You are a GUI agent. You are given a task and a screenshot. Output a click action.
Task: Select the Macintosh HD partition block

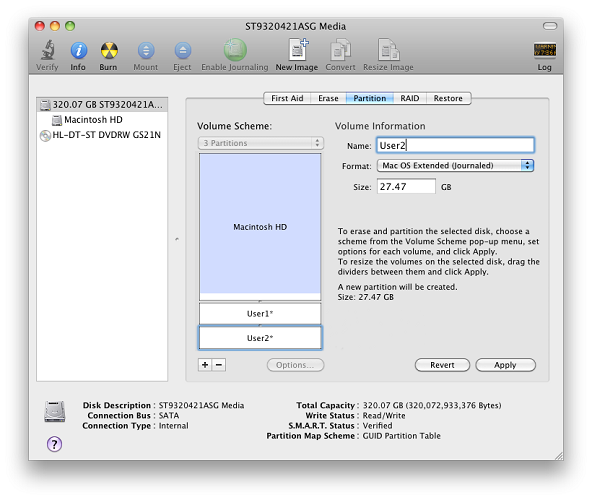point(260,226)
